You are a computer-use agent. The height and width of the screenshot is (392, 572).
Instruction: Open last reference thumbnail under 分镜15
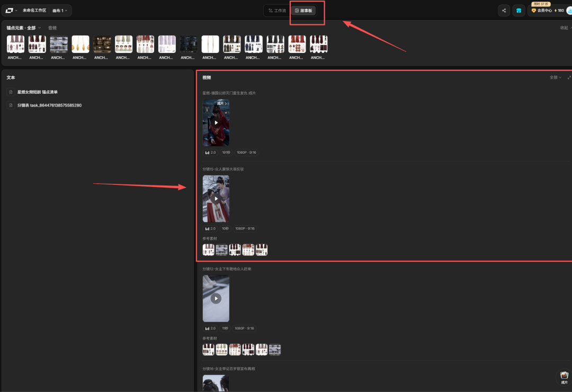tap(262, 250)
